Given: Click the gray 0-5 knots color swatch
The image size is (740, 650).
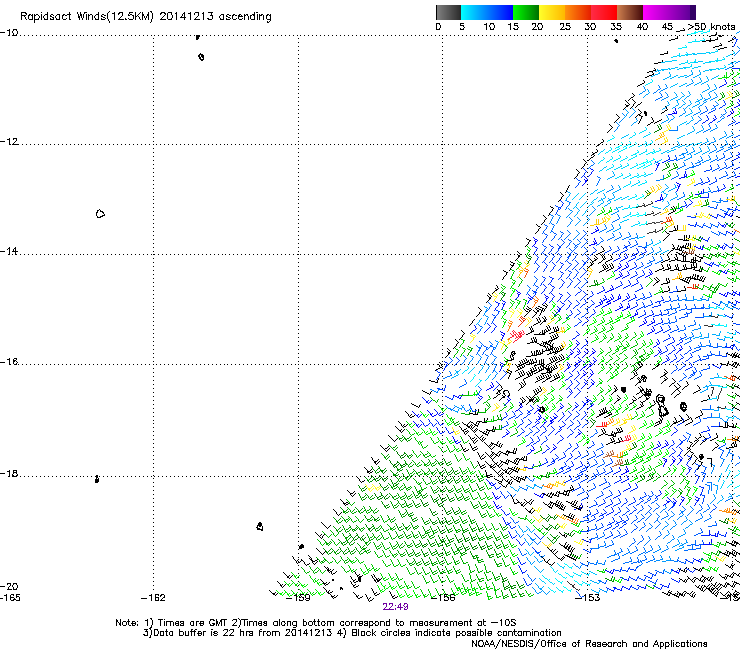Looking at the screenshot, I should (x=448, y=12).
